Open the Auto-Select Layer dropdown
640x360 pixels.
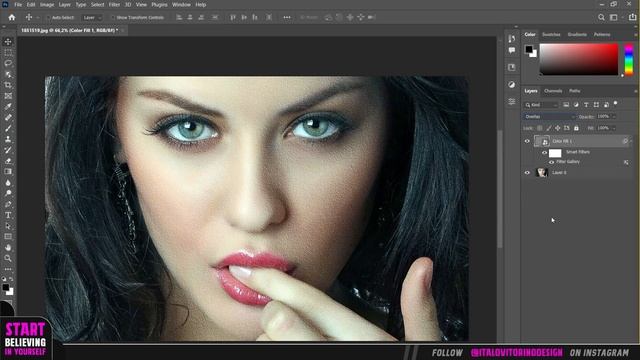[92, 18]
